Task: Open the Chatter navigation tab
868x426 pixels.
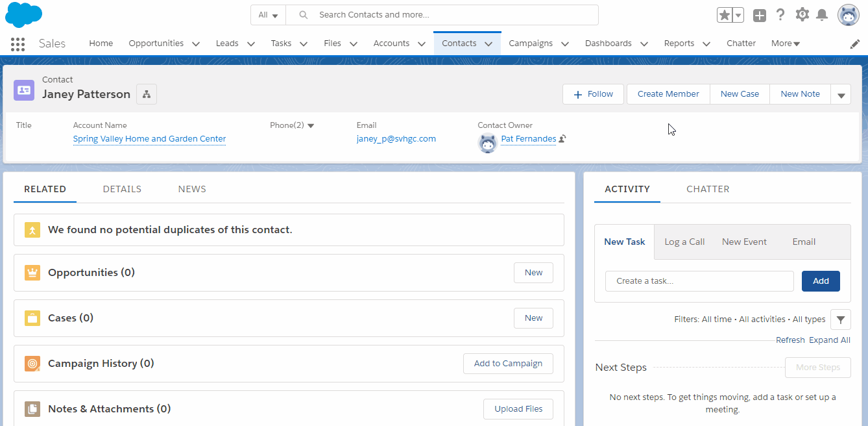Action: tap(741, 44)
